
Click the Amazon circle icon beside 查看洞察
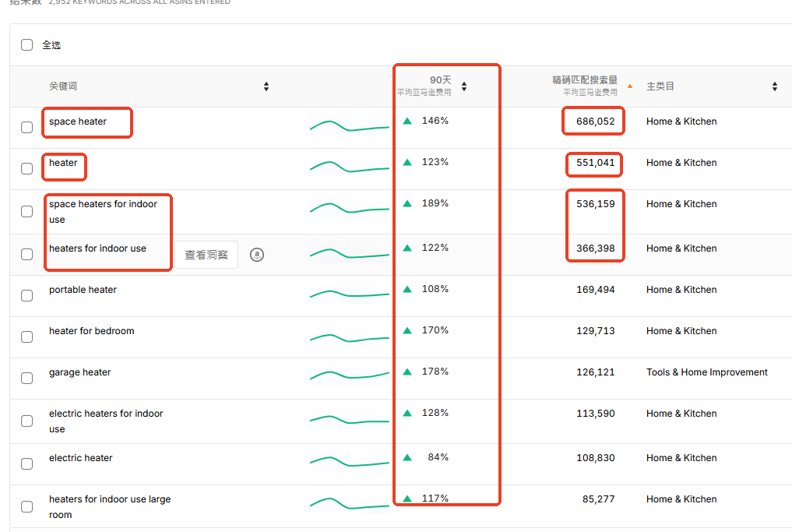point(257,255)
